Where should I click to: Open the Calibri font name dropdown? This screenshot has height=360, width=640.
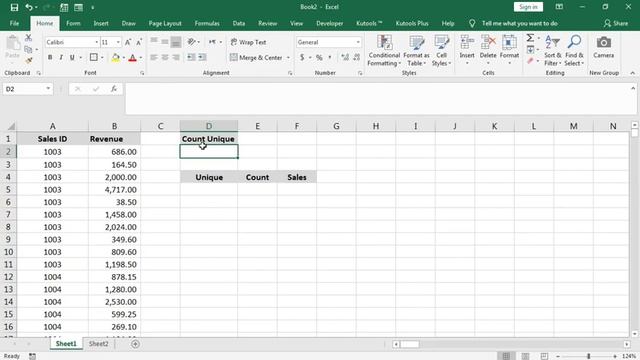click(x=97, y=42)
